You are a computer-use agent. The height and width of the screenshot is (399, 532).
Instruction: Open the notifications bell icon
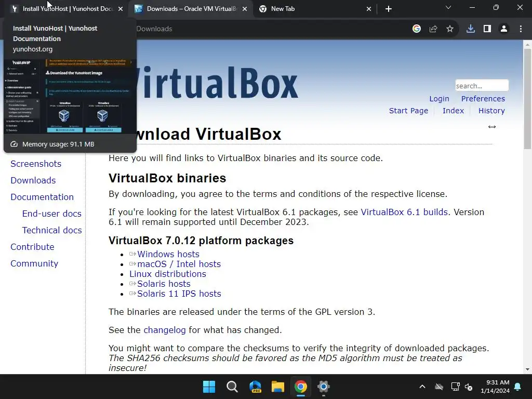[x=518, y=387]
